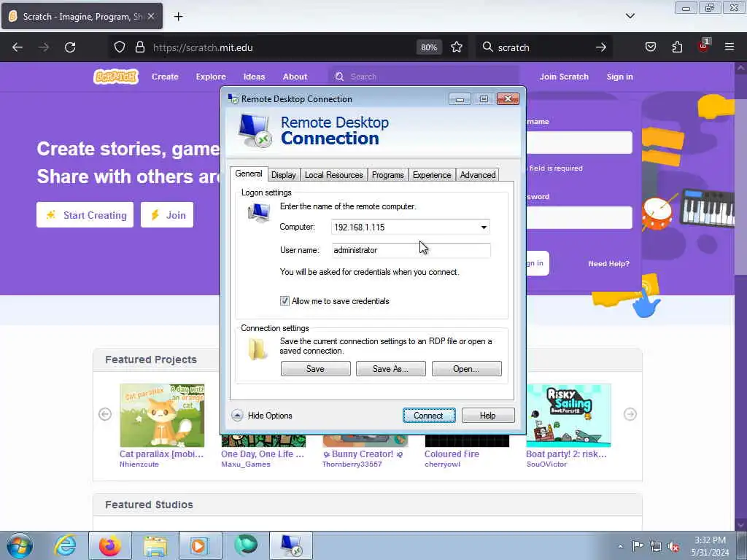Open the tracking protection shield icon
747x560 pixels.
[x=120, y=47]
